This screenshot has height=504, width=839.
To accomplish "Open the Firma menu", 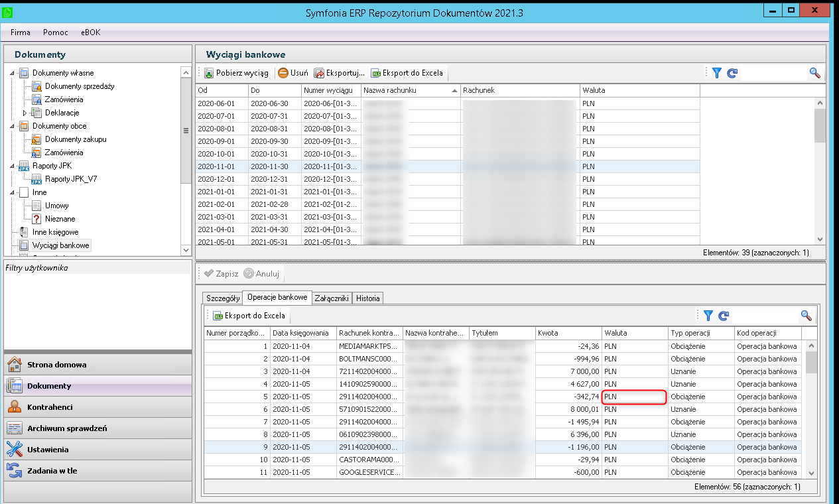I will (20, 32).
